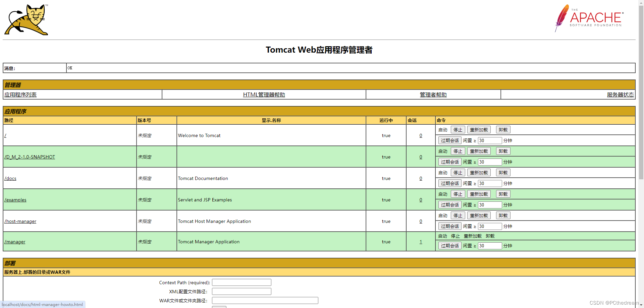
Task: Open 管理者帮助 link
Action: (x=433, y=95)
